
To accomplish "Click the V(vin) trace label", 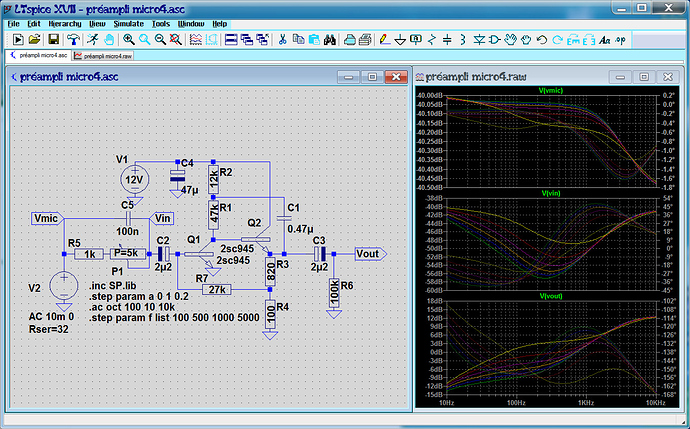I will (x=551, y=193).
